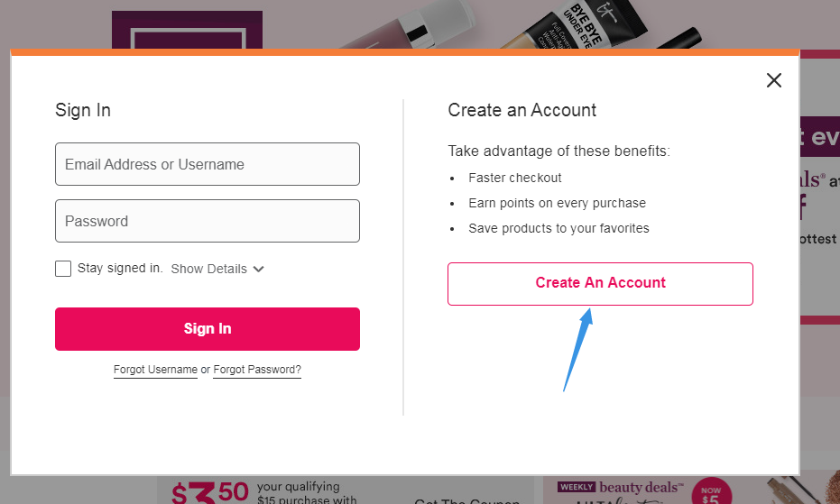
Task: Click the pink lip gloss tube image
Action: coord(407,26)
